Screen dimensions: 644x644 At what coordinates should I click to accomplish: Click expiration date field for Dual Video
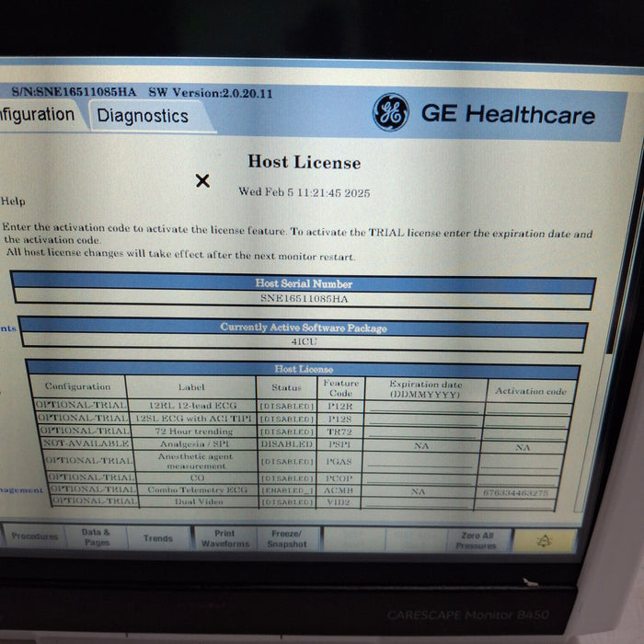pos(416,502)
